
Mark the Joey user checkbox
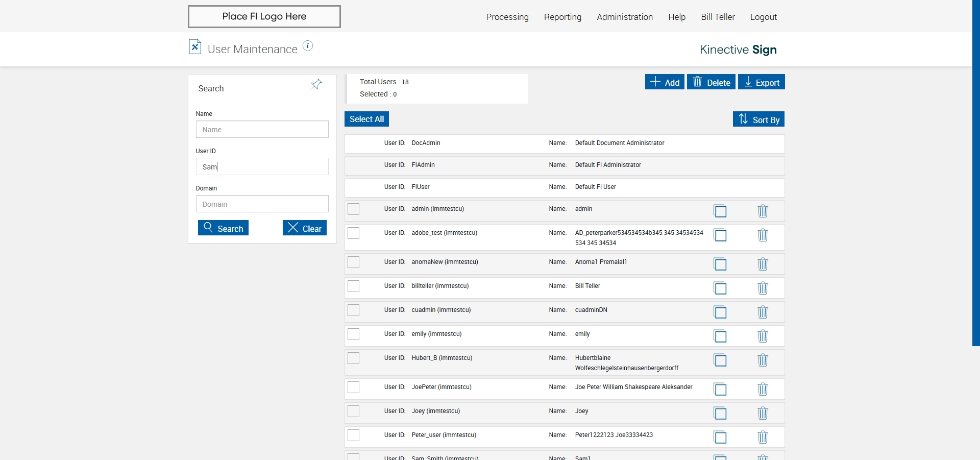[353, 411]
